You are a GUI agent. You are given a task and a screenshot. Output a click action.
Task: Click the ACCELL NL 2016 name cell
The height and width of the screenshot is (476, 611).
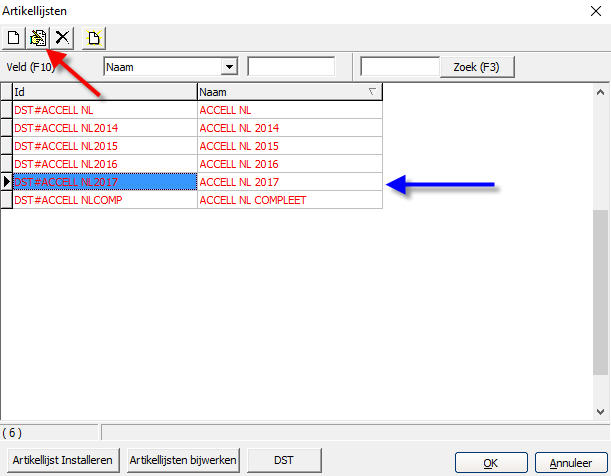[x=290, y=164]
